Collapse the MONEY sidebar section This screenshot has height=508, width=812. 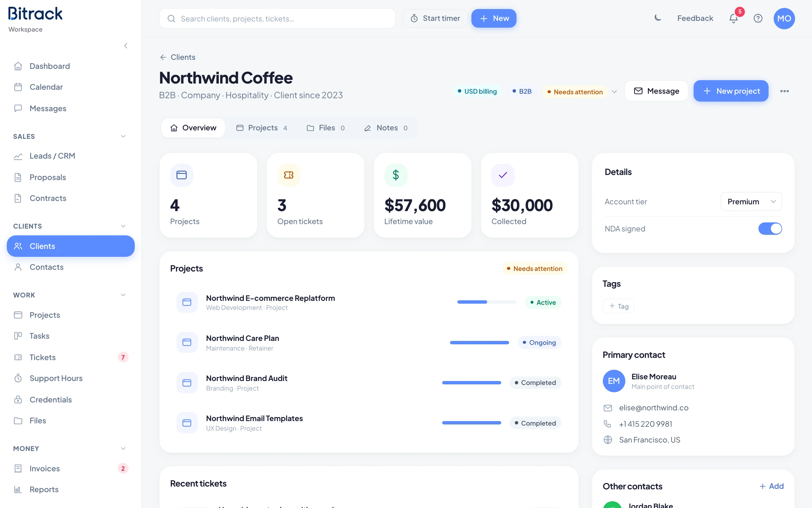[x=123, y=448]
